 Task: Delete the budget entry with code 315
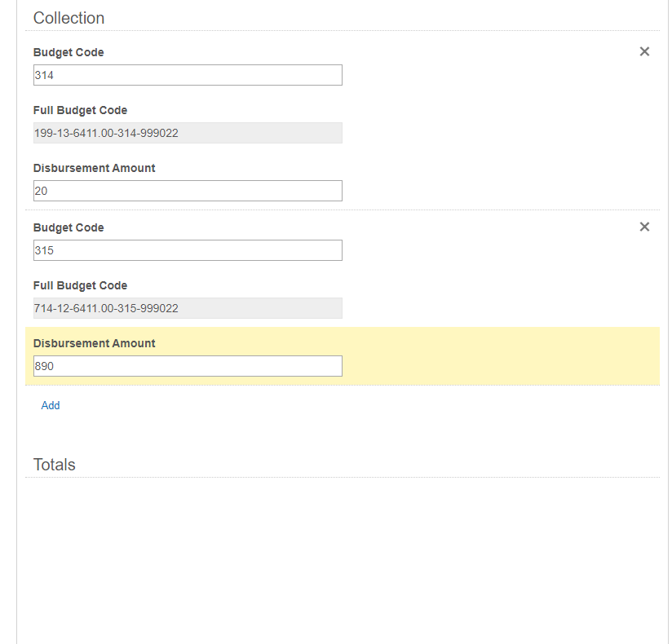tap(644, 227)
